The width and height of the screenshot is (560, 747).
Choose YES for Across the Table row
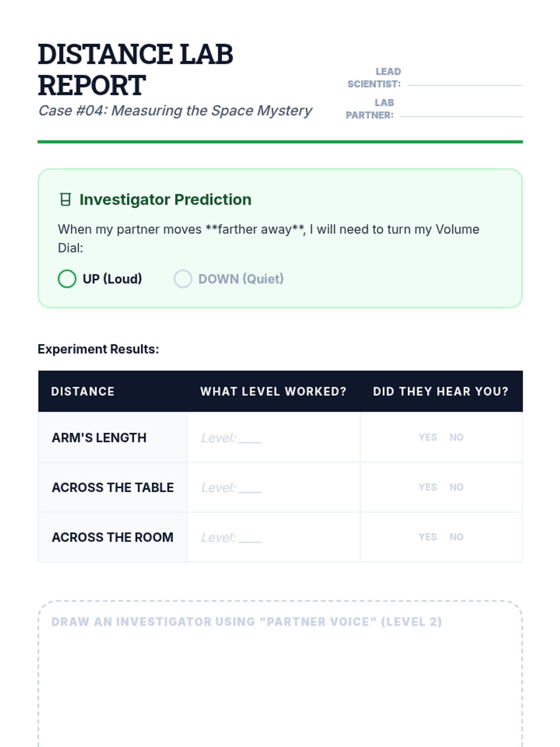pyautogui.click(x=427, y=487)
